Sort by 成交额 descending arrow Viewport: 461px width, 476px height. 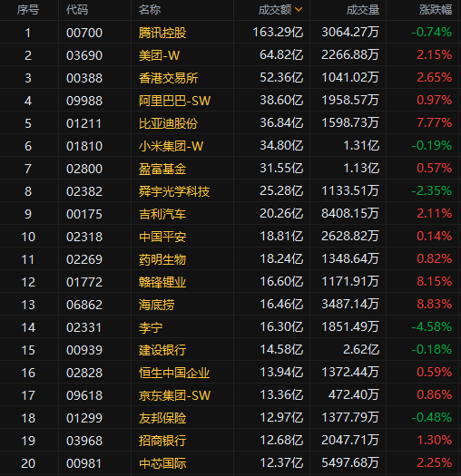299,10
